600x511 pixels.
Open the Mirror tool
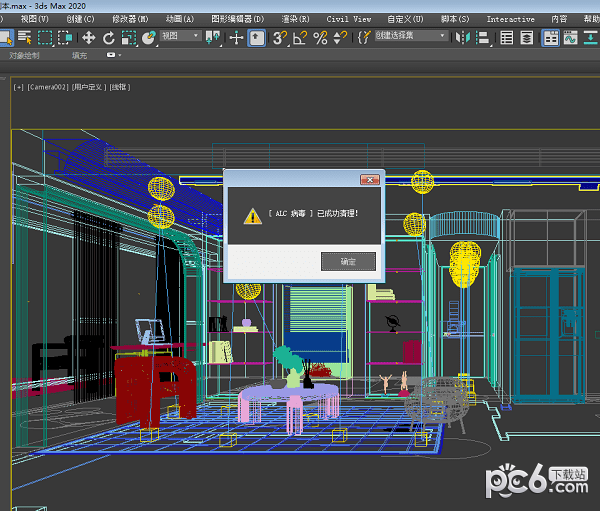pyautogui.click(x=463, y=38)
